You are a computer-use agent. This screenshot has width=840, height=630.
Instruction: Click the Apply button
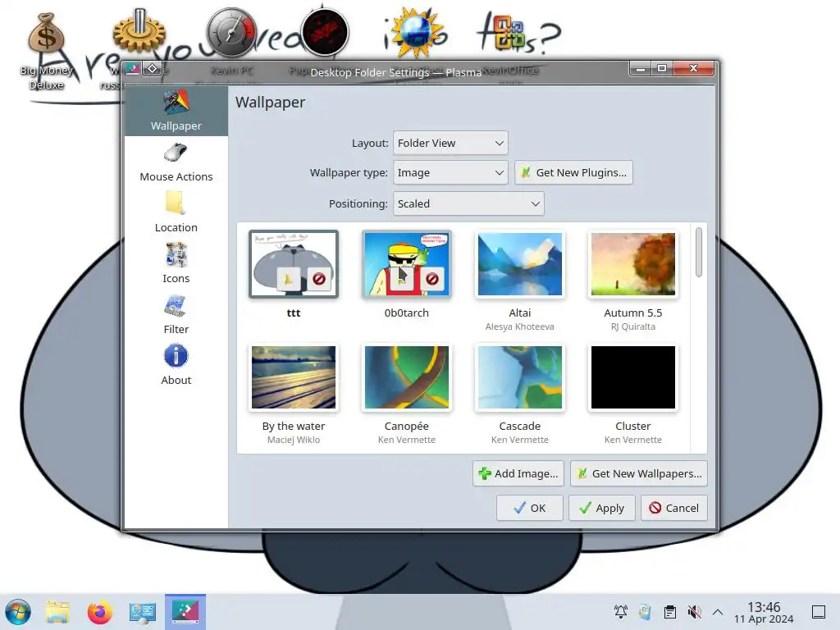(601, 508)
